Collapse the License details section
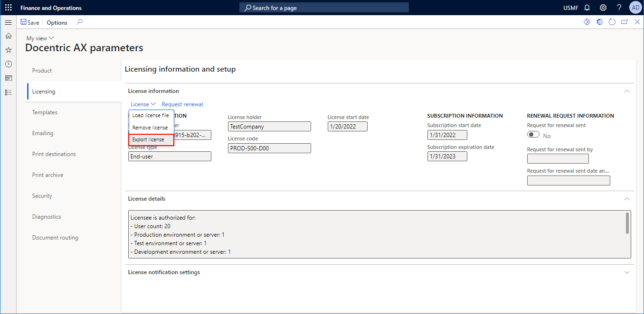 click(x=627, y=199)
